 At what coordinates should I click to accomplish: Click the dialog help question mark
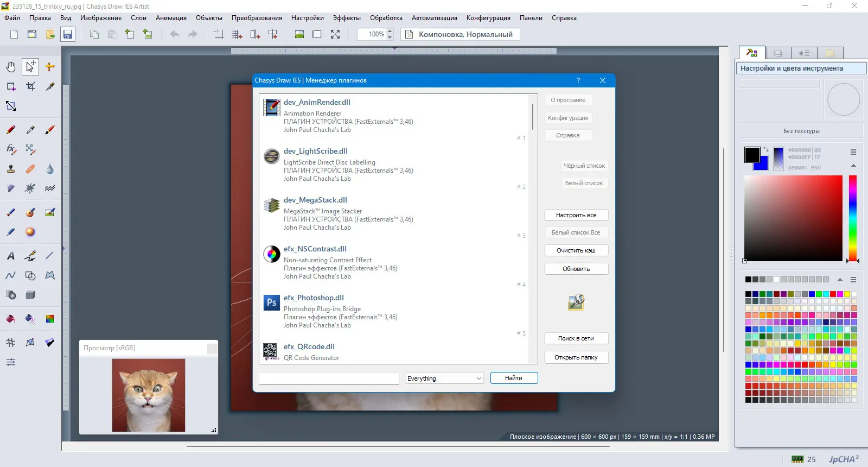coord(578,80)
